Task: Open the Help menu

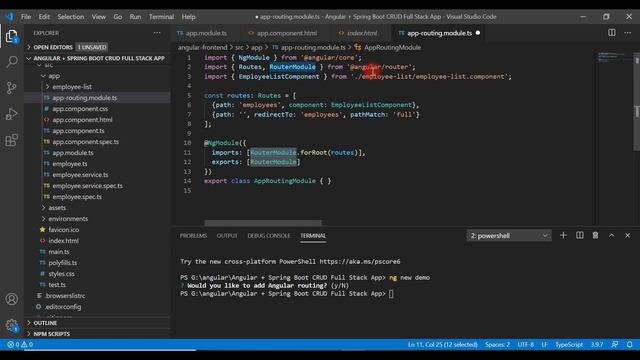Action: pyautogui.click(x=188, y=17)
